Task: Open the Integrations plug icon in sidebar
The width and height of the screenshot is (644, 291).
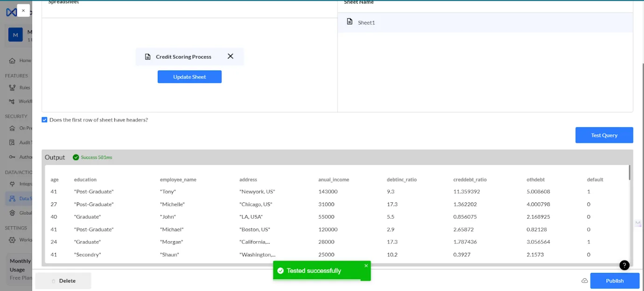Action: [x=13, y=184]
